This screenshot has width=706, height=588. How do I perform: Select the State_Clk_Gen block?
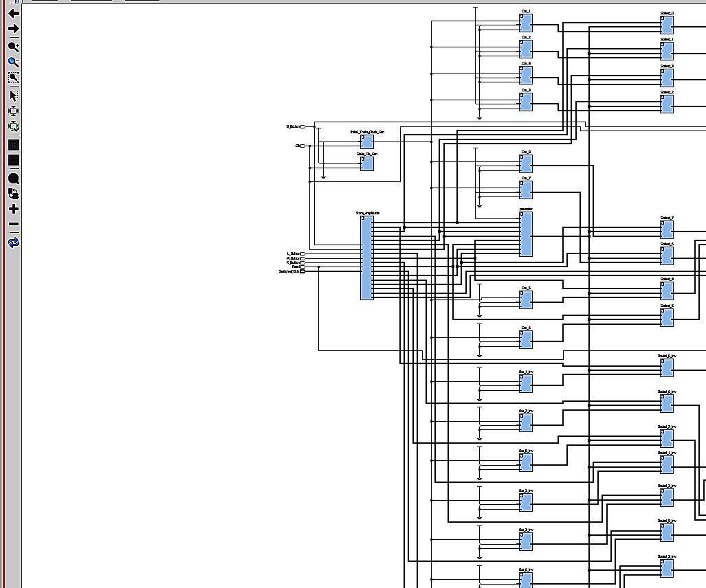point(367,164)
